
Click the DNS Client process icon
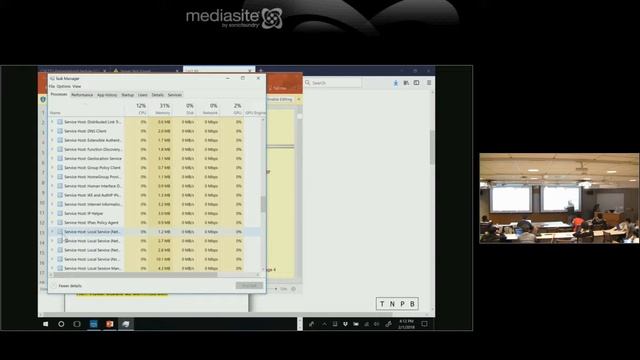60,131
